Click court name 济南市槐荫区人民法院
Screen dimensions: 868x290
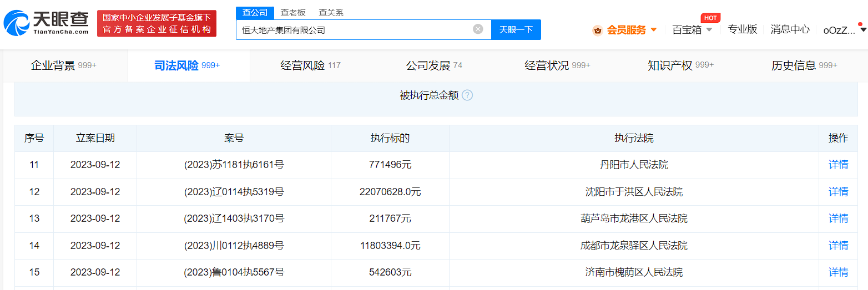[x=634, y=272]
